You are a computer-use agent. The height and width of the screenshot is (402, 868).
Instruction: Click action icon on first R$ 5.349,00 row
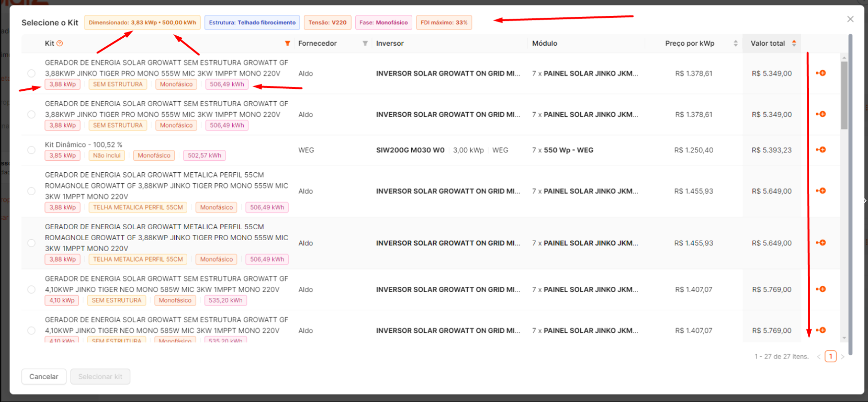pos(821,73)
